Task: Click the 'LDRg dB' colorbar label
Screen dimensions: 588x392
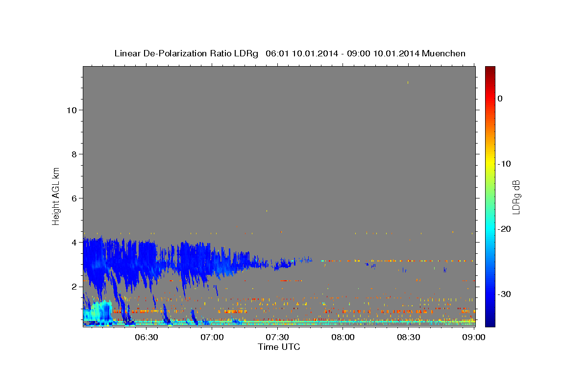Action: pyautogui.click(x=516, y=197)
